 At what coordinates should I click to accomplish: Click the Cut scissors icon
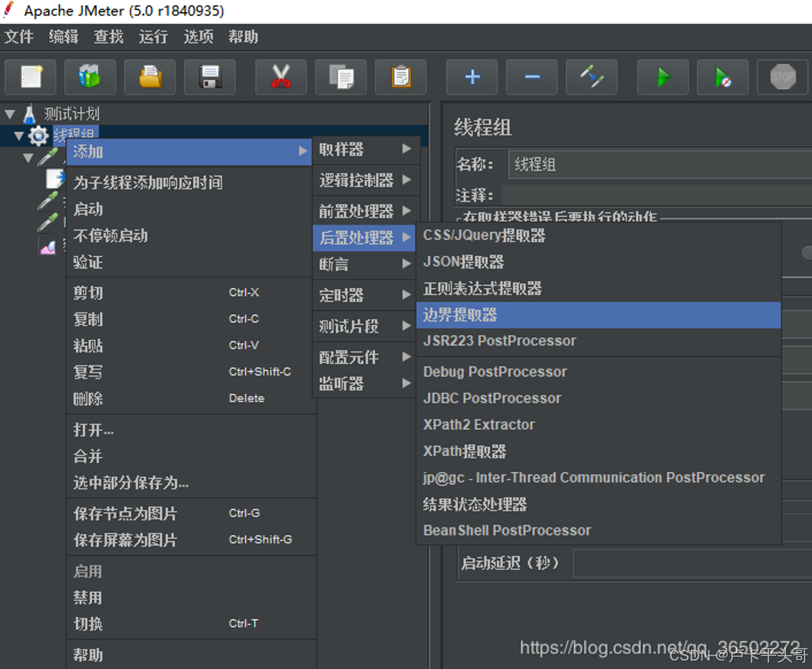click(x=281, y=77)
